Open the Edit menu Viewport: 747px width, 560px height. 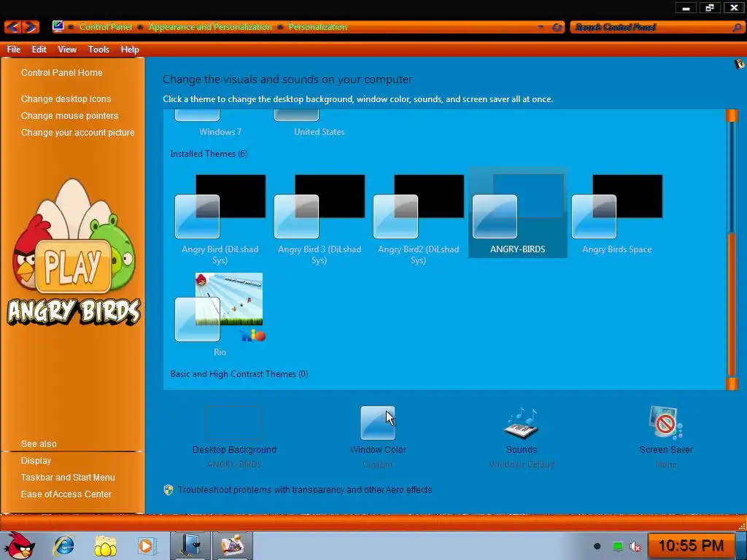39,49
